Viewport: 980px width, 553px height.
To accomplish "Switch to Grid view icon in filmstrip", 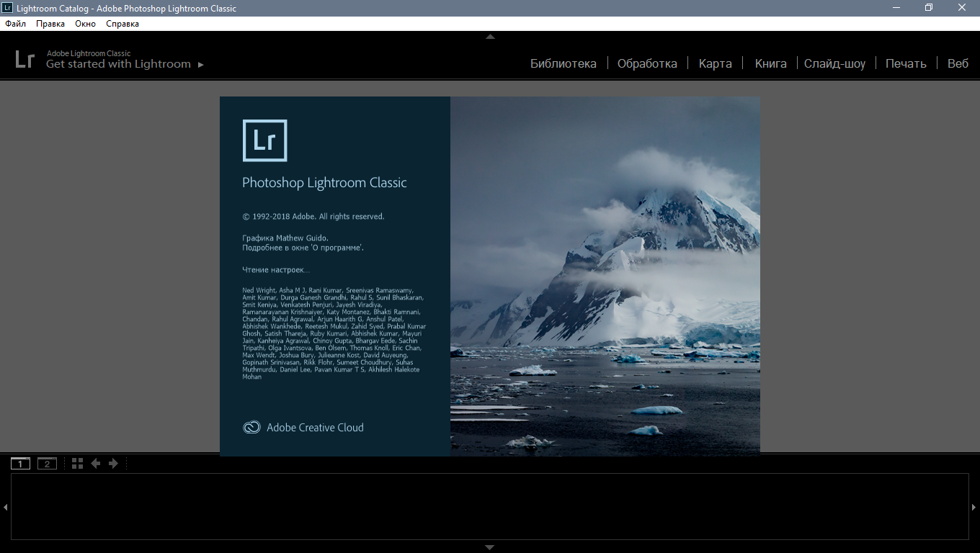I will pos(78,464).
